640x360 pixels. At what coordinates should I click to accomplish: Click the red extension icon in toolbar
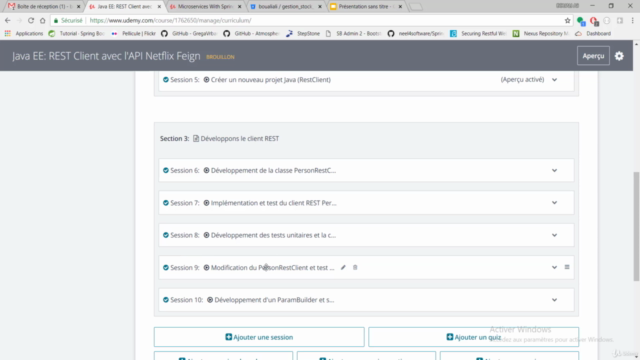[594, 20]
